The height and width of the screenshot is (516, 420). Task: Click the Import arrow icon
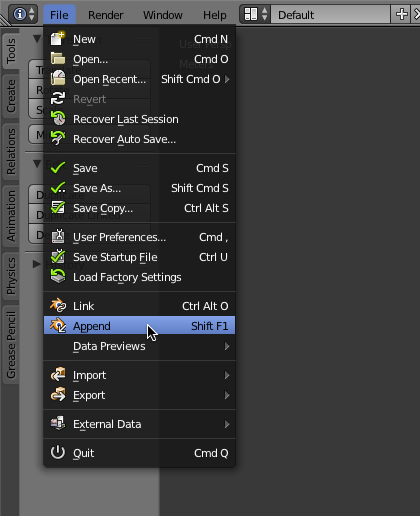click(58, 374)
